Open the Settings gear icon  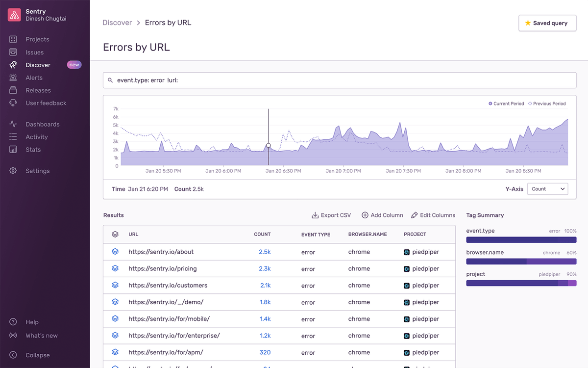pos(13,171)
